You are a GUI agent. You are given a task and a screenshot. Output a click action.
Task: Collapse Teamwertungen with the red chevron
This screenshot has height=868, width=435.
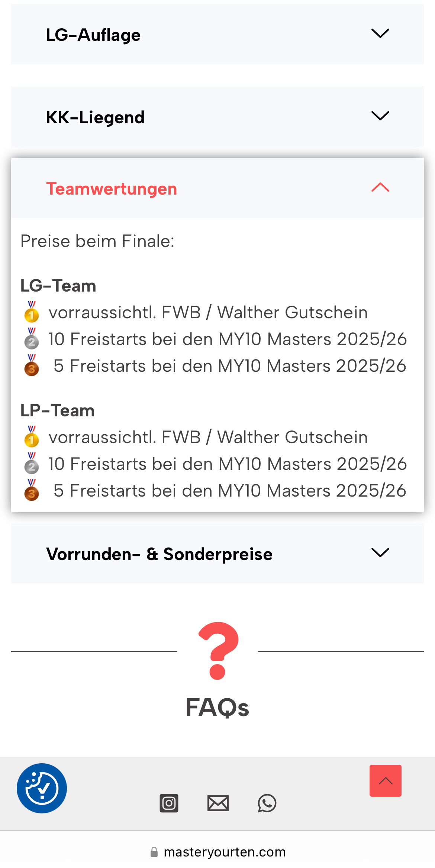point(380,188)
